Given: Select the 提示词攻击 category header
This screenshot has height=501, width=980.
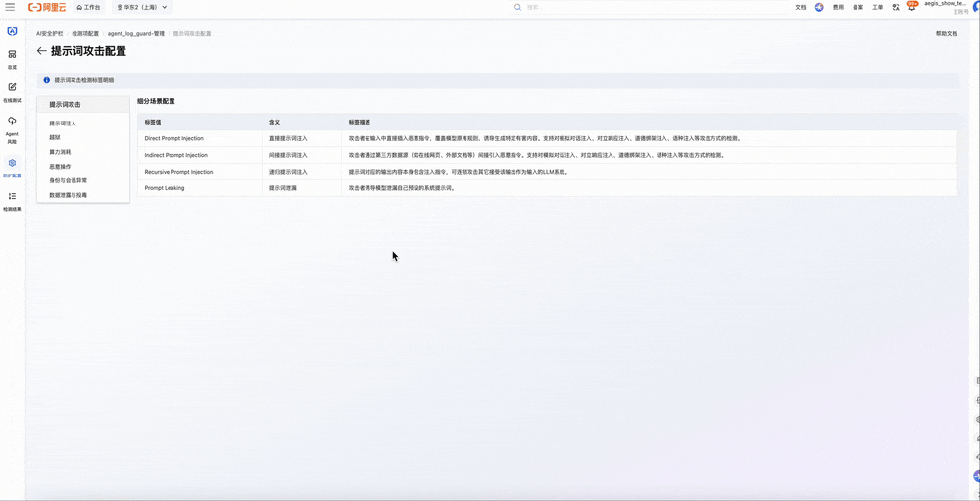Looking at the screenshot, I should pyautogui.click(x=83, y=105).
